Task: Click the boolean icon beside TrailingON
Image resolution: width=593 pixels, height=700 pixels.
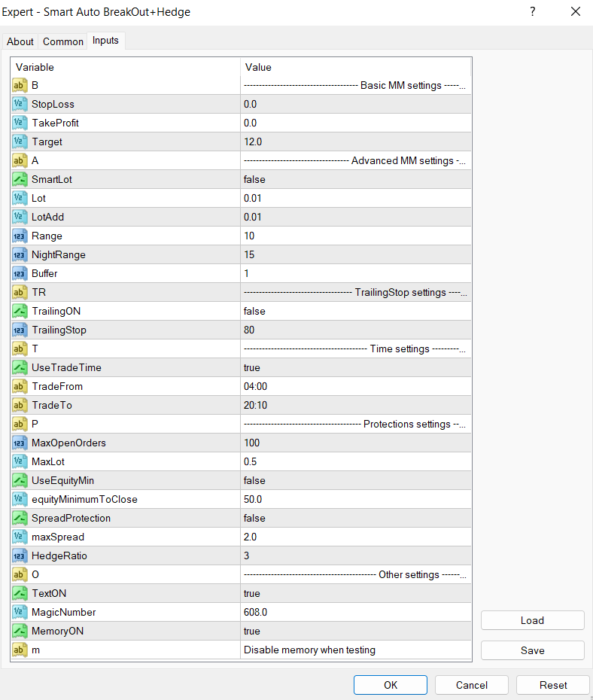Action: point(20,311)
